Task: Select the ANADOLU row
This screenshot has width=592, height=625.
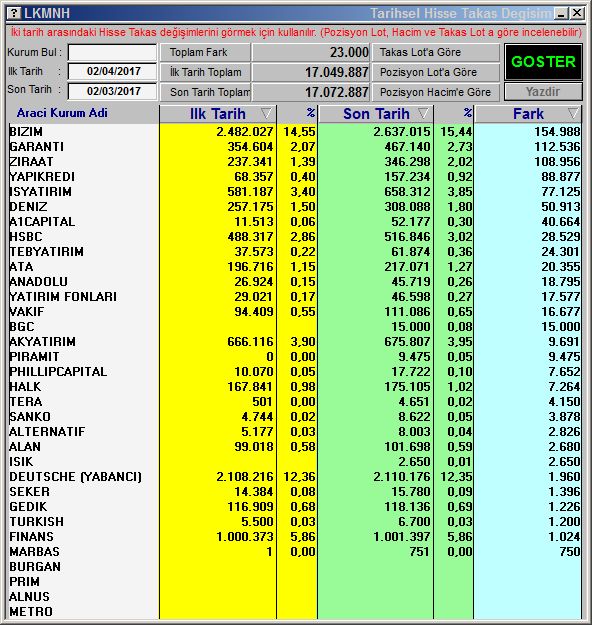Action: tap(295, 282)
